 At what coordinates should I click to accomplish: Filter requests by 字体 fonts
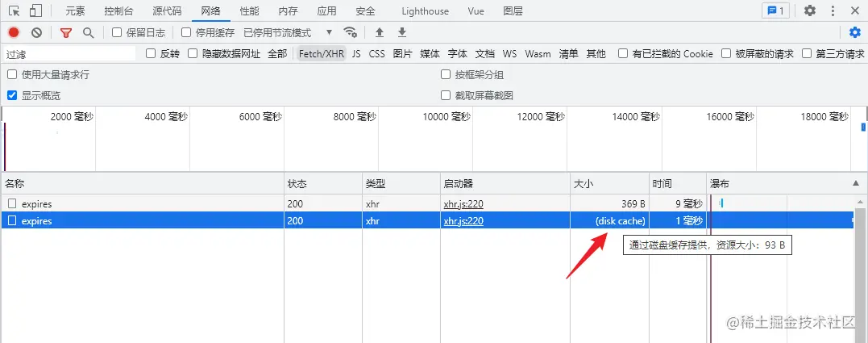pyautogui.click(x=457, y=54)
